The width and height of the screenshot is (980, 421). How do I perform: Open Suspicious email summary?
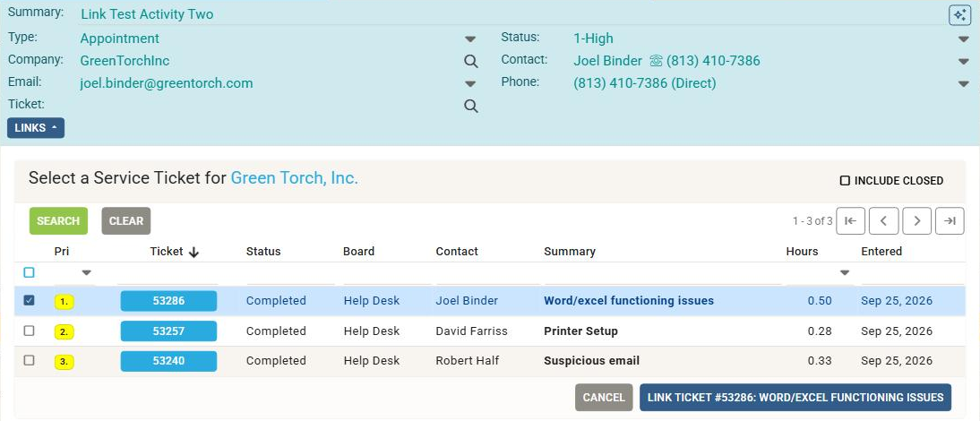click(592, 361)
